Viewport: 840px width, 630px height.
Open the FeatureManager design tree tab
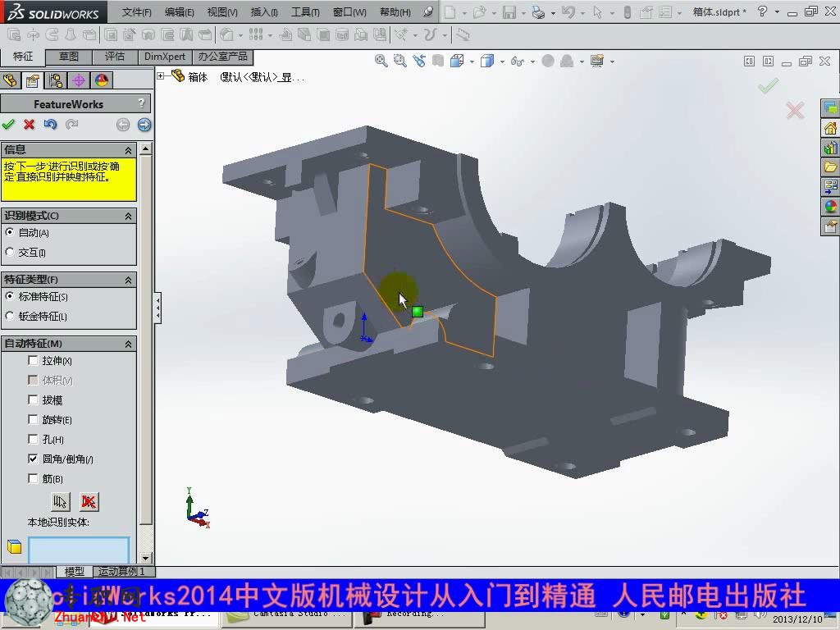click(10, 80)
